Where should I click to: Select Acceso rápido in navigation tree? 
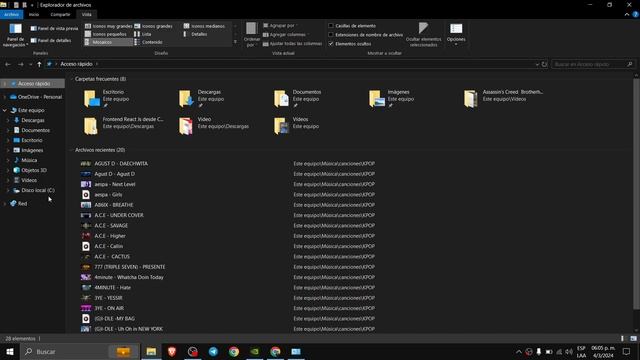[33, 84]
